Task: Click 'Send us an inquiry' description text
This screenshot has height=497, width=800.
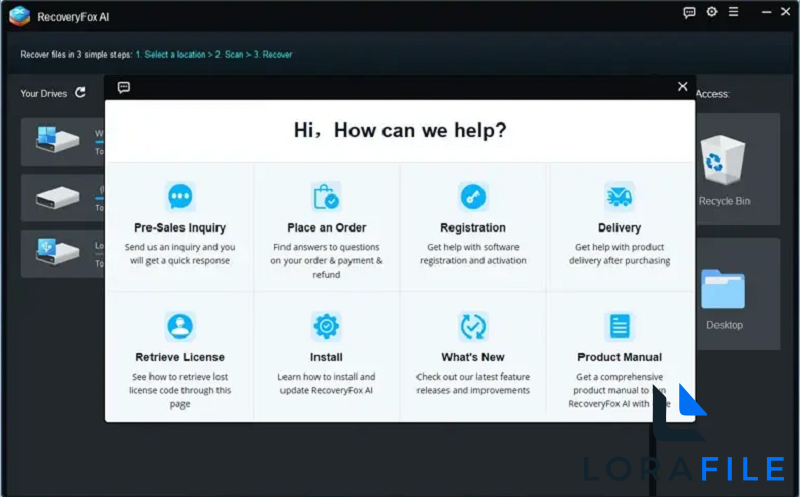Action: point(180,254)
